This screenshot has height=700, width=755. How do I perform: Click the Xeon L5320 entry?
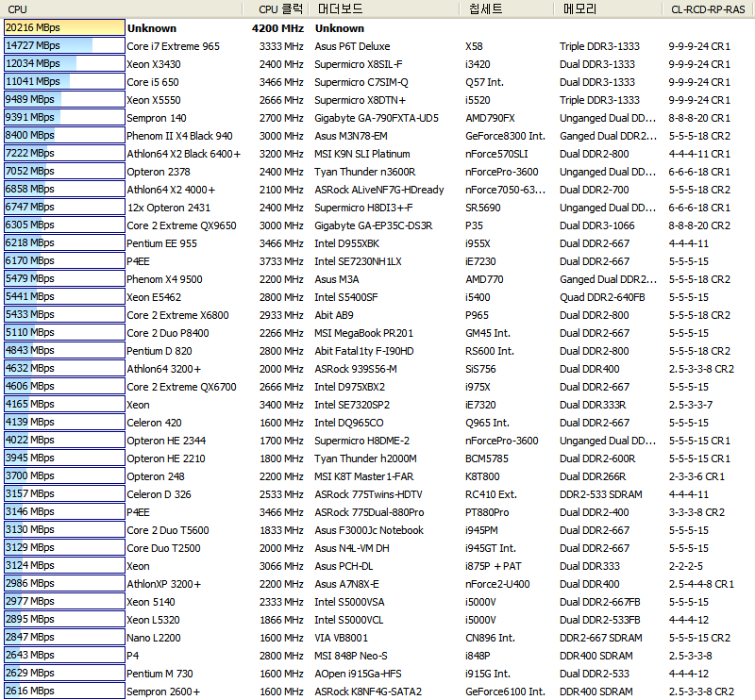coord(153,620)
